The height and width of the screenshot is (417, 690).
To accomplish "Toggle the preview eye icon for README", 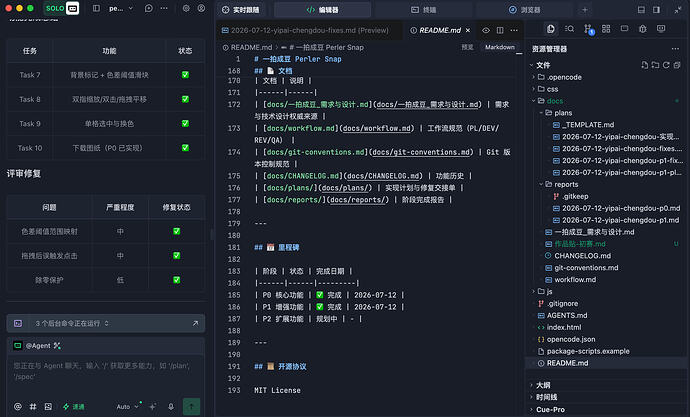I will 486,30.
